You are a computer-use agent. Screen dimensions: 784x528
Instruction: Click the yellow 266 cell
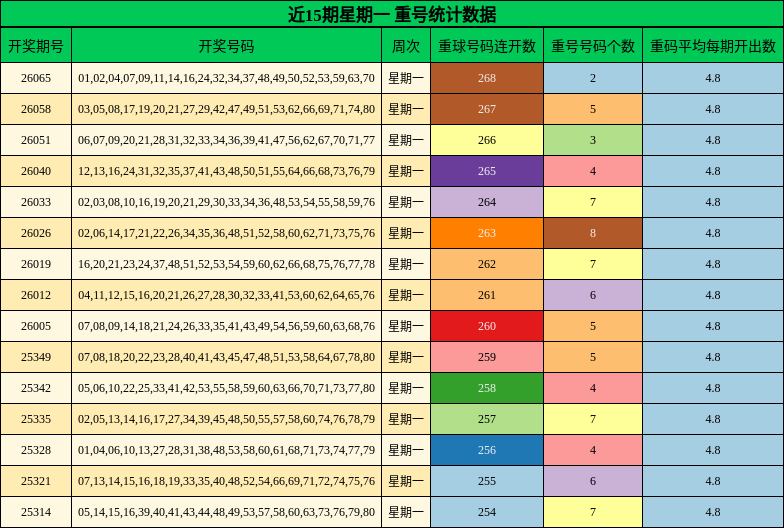[487, 140]
